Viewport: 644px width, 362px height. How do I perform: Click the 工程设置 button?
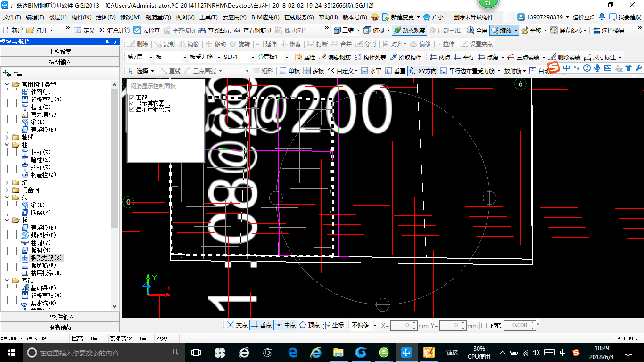60,51
